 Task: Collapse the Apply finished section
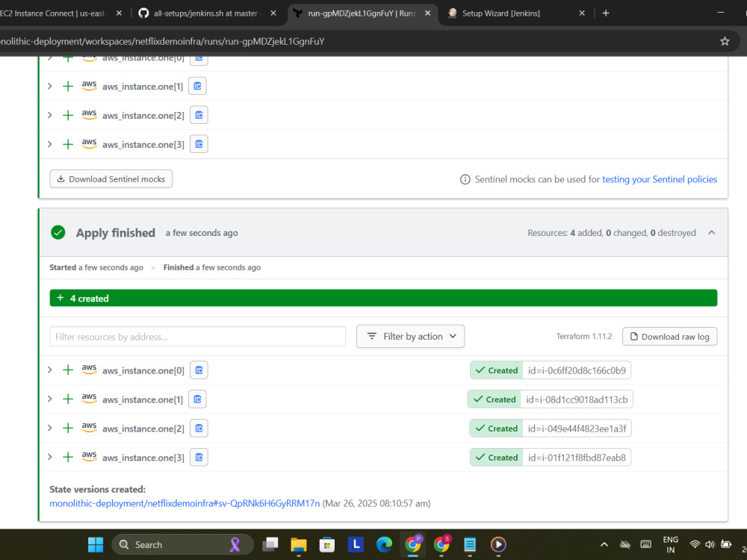pyautogui.click(x=712, y=233)
